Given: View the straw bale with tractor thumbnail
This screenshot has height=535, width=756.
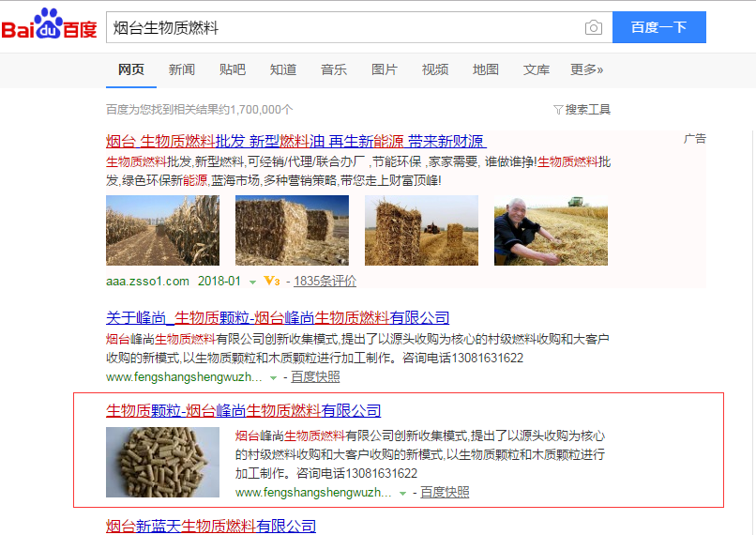Looking at the screenshot, I should 421,230.
